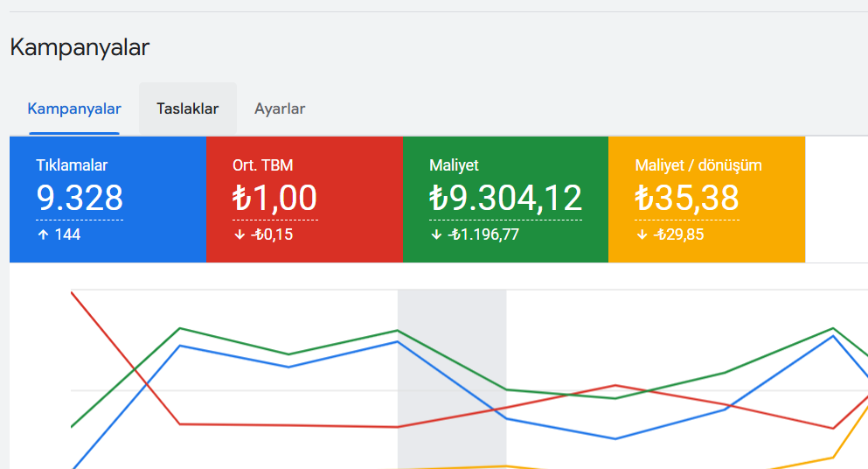Click the Kampanyalar page heading
Viewport: 868px width, 469px height.
tap(80, 47)
